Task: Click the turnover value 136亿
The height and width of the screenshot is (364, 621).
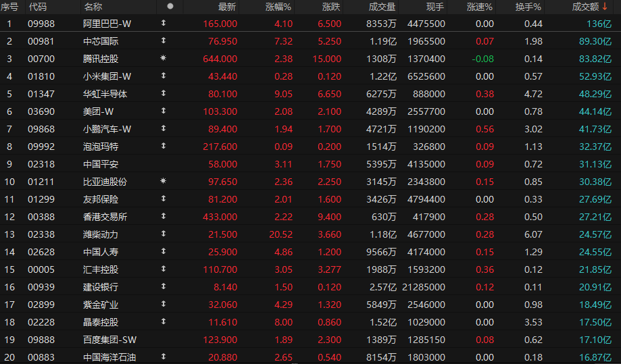Action: click(x=599, y=24)
